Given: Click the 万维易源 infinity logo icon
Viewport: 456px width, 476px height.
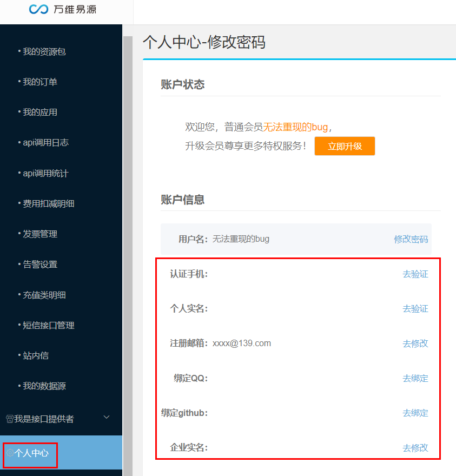Looking at the screenshot, I should (38, 9).
